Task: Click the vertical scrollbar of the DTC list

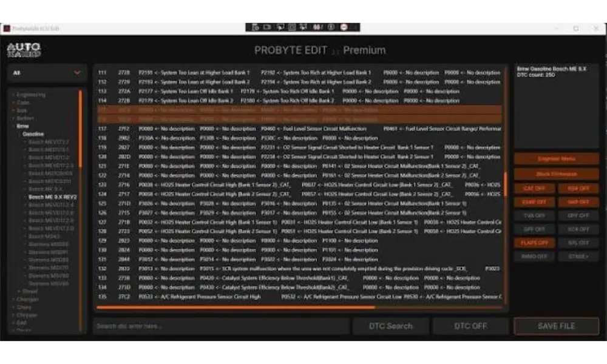Action: click(505, 184)
